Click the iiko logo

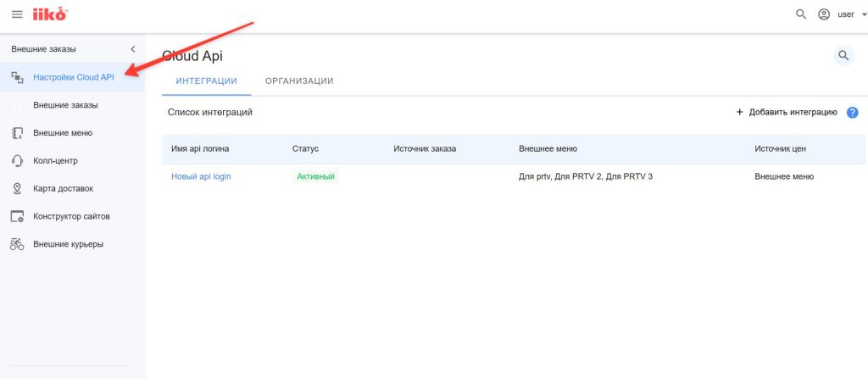click(49, 14)
